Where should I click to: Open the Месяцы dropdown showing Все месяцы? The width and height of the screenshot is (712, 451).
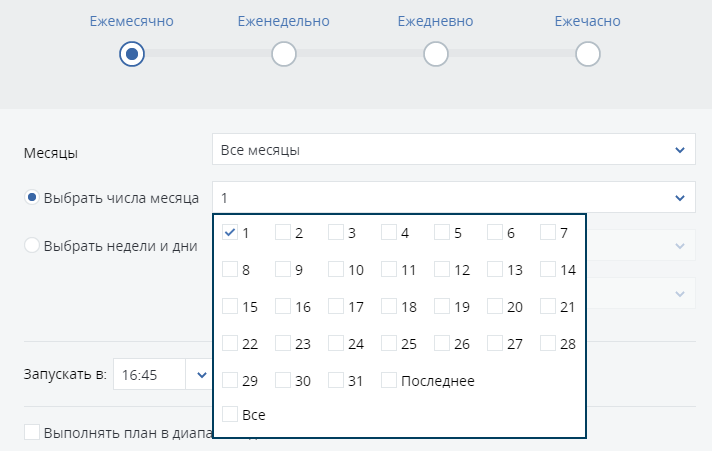click(x=453, y=150)
